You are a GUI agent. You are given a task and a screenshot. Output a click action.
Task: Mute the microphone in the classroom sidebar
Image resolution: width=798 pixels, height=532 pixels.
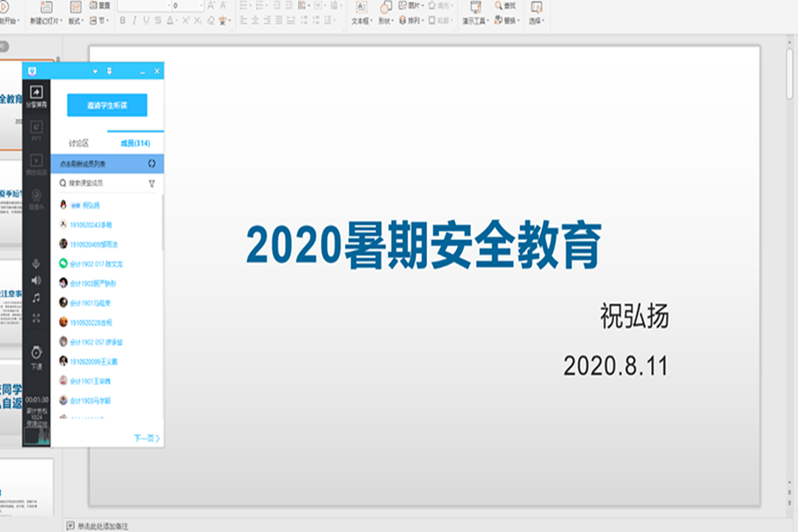point(36,263)
